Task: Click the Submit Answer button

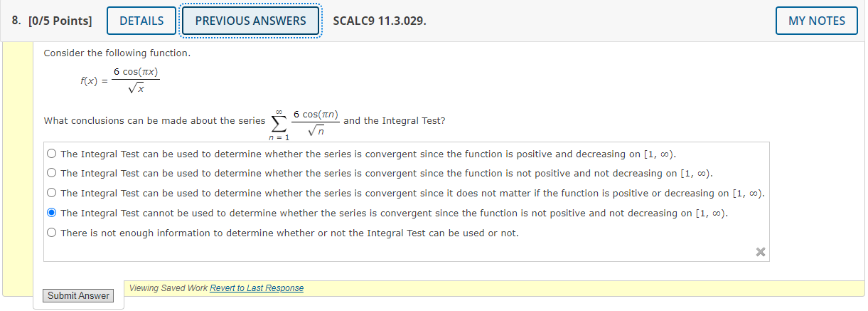Action: pos(78,295)
